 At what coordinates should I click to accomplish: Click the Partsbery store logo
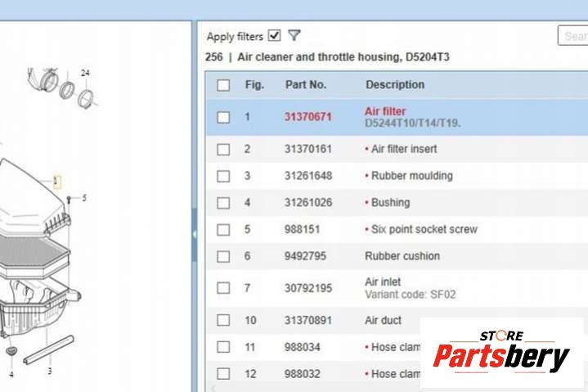pyautogui.click(x=501, y=353)
